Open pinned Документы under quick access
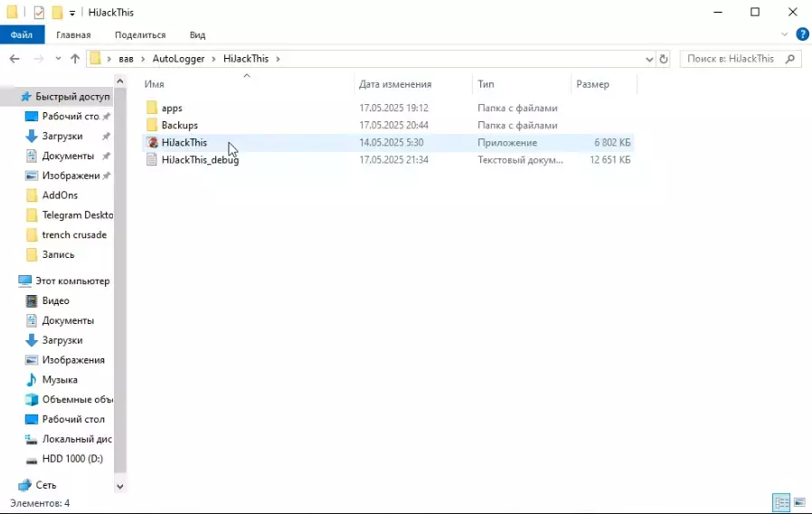Screen dimensions: 812x514 coord(68,156)
